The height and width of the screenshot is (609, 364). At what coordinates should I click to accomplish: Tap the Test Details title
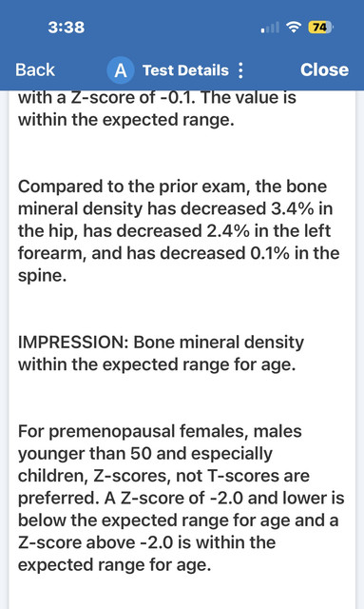tap(185, 70)
